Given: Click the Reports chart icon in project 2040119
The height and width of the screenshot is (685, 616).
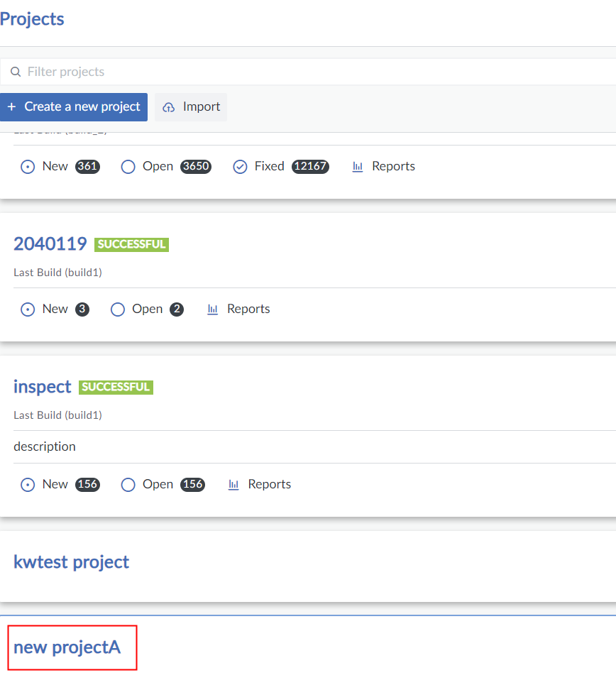Looking at the screenshot, I should pos(212,309).
